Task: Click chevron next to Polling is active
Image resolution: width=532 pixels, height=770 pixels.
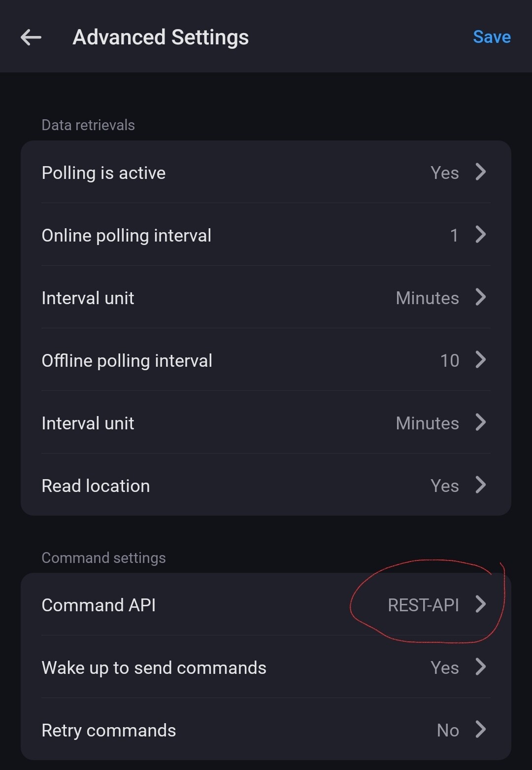Action: coord(481,172)
